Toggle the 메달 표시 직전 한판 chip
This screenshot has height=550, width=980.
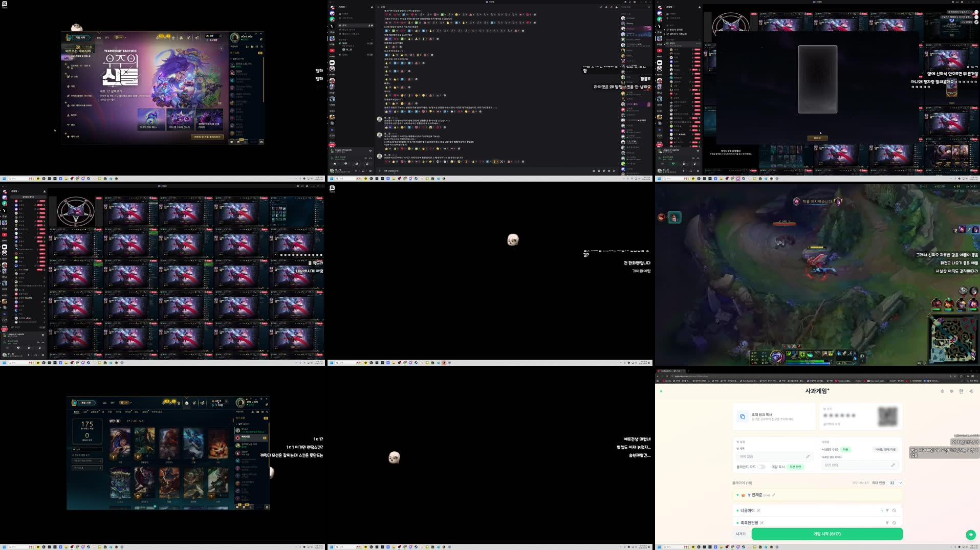coord(795,467)
